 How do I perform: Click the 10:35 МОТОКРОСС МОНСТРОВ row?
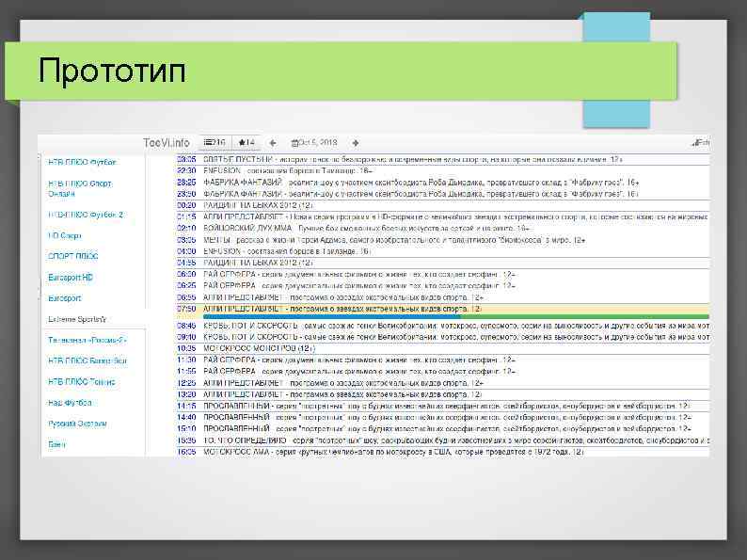tap(442, 348)
